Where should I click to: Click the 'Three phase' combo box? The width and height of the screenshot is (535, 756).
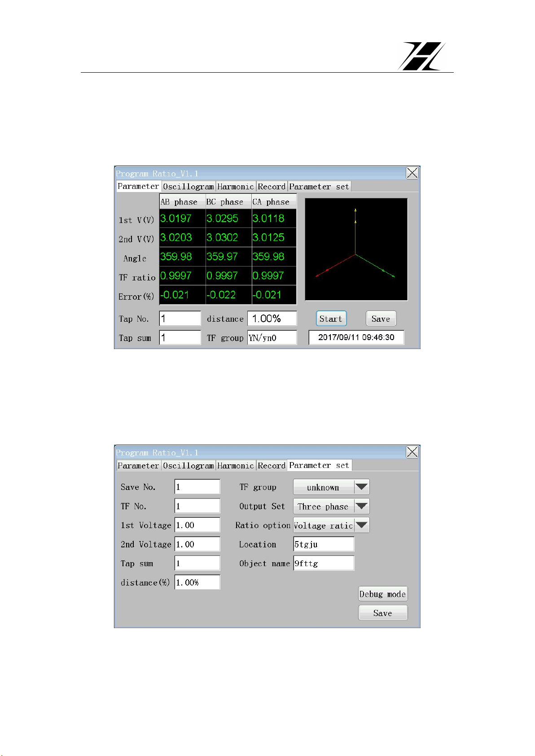click(x=331, y=507)
